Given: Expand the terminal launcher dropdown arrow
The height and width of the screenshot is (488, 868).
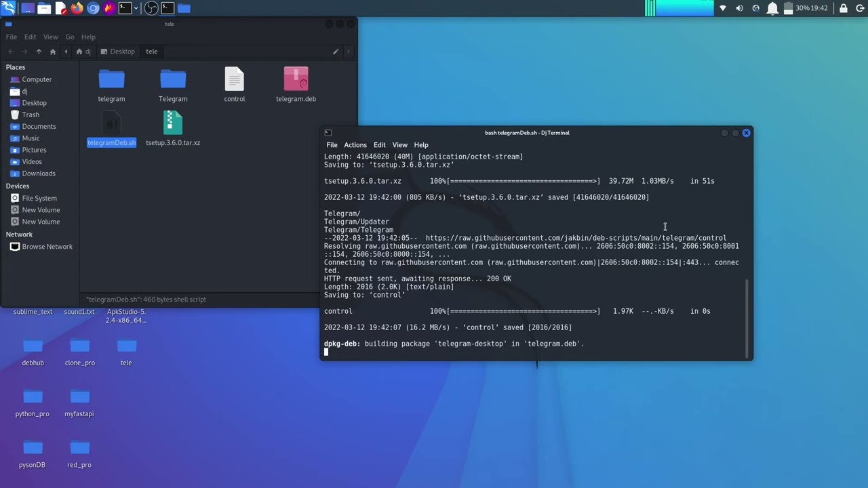Looking at the screenshot, I should [136, 8].
